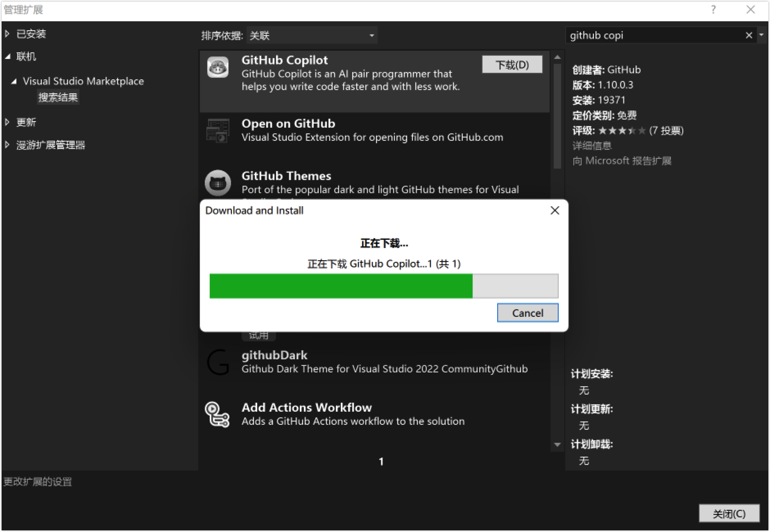The image size is (770, 532).
Task: Click the GitHub Themes octocat icon
Action: [x=217, y=183]
